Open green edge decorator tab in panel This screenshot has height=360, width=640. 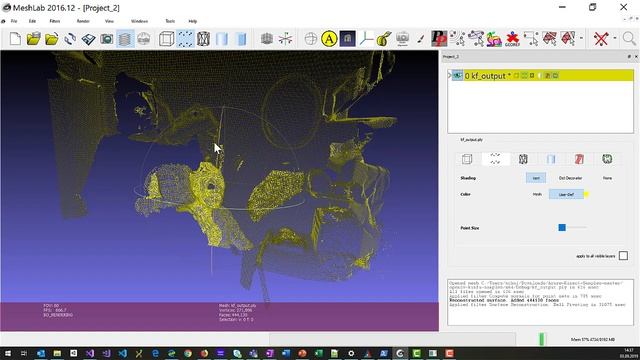pyautogui.click(x=607, y=159)
